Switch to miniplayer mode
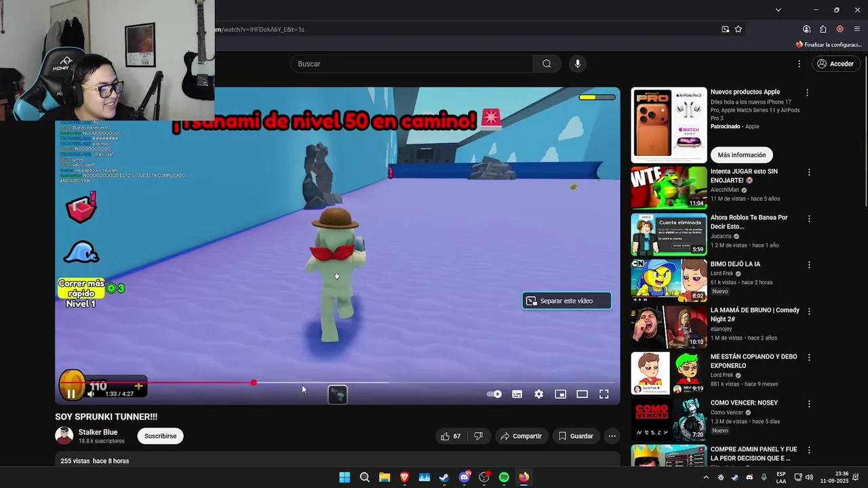Screen dimensions: 868x488 [560, 394]
